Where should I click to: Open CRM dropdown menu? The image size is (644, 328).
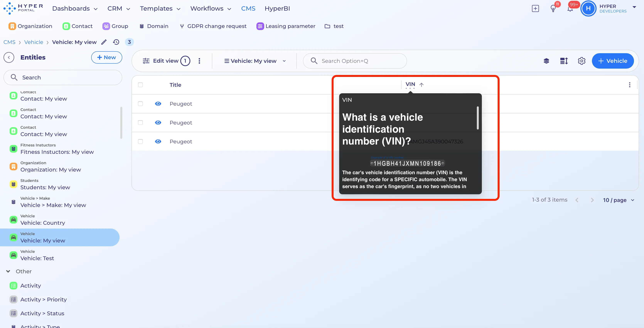pos(119,9)
